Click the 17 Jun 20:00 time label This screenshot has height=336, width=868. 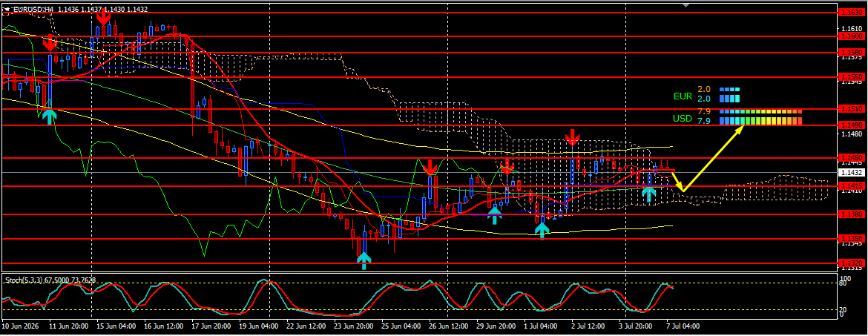[211, 326]
